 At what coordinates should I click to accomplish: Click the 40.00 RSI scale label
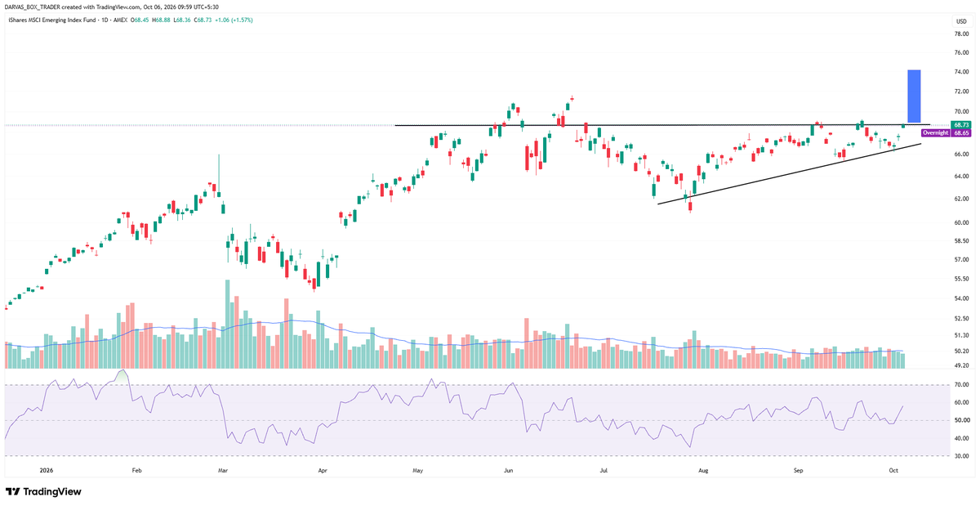point(961,438)
